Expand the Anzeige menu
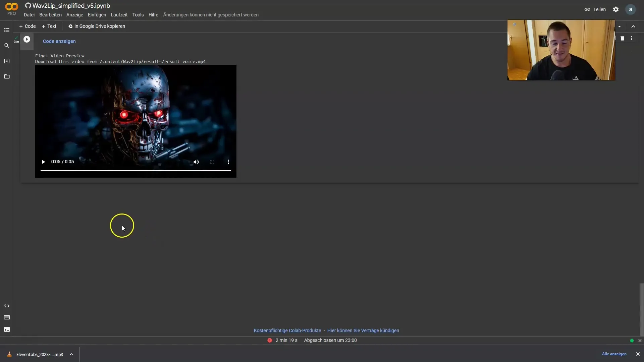 [x=75, y=15]
